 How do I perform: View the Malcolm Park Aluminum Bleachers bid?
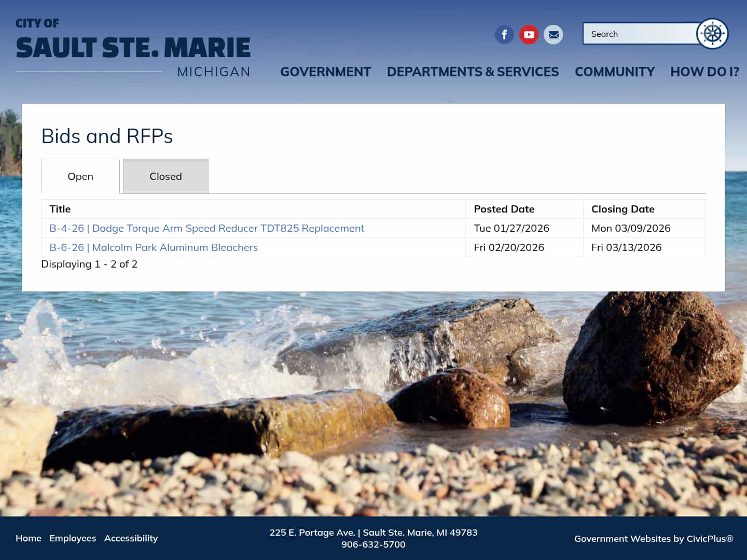pyautogui.click(x=154, y=247)
